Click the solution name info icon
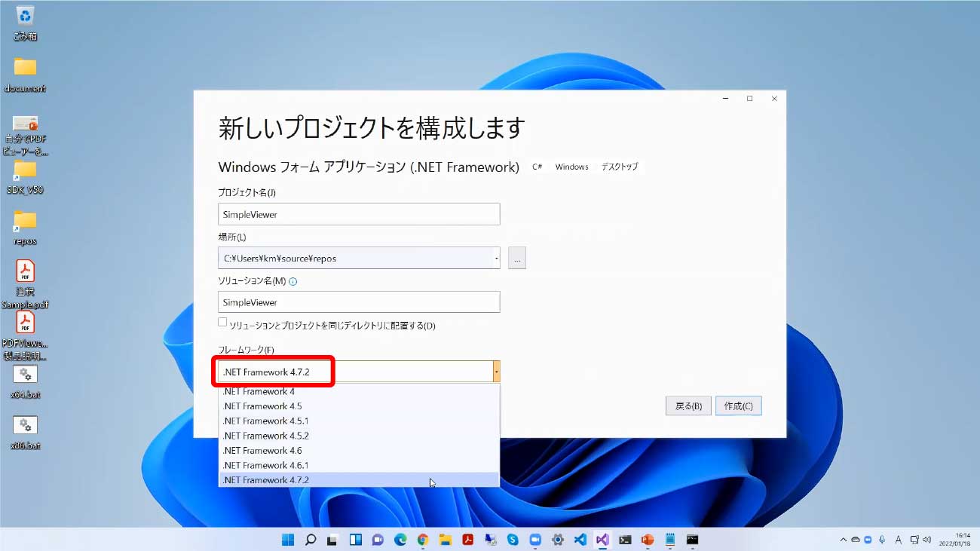The width and height of the screenshot is (980, 551). 293,281
